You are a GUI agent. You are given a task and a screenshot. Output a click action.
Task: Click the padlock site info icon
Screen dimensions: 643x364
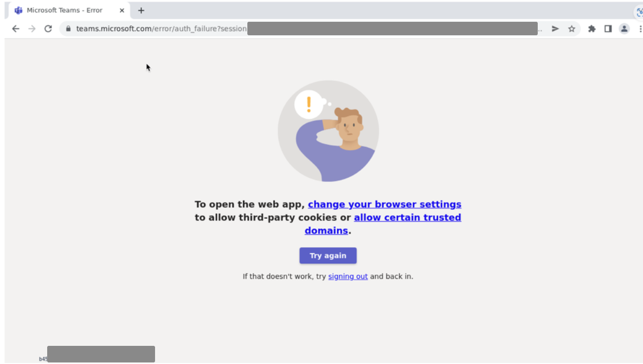67,29
